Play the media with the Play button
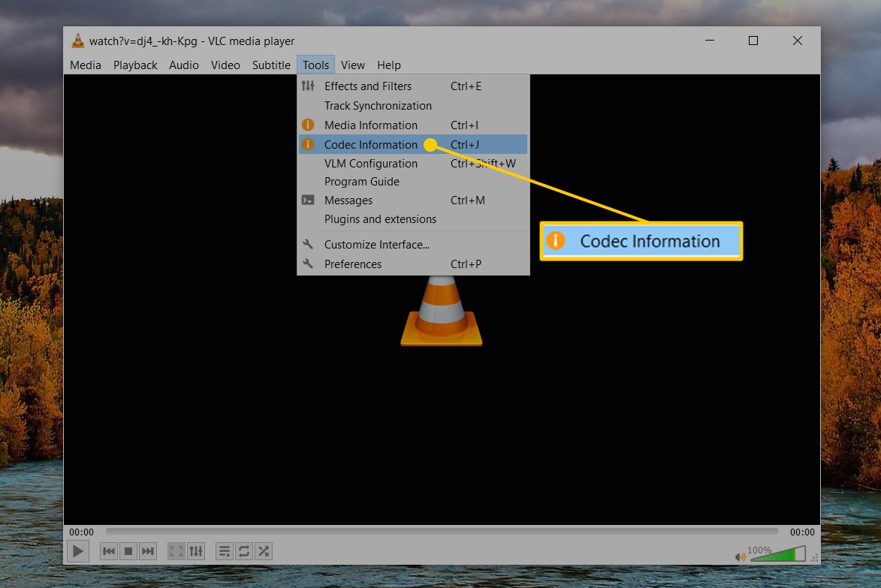Screen dimensions: 881x588 coord(78,551)
